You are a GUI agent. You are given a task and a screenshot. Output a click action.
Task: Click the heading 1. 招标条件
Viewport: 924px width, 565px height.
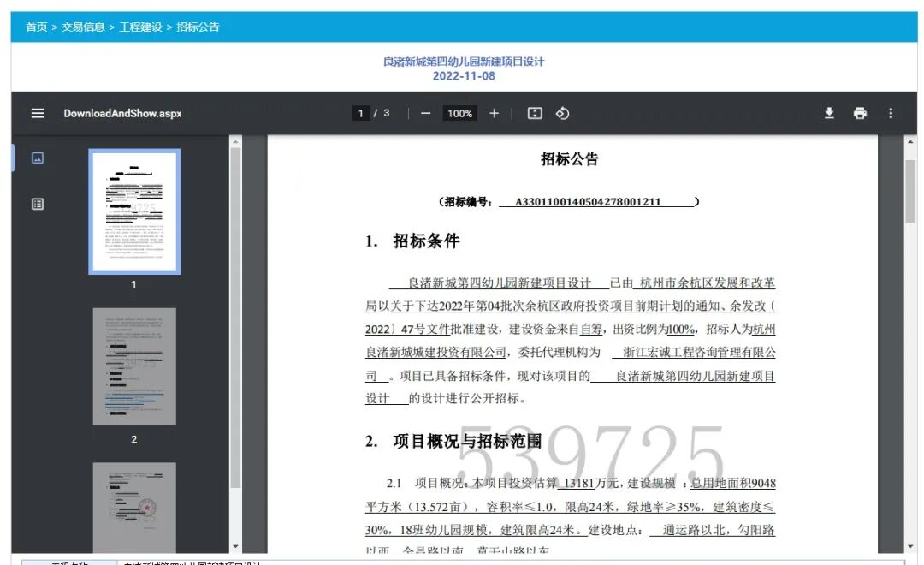412,241
